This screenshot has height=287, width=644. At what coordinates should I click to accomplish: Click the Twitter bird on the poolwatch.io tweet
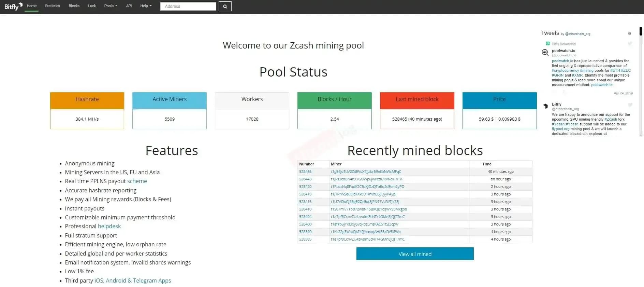pyautogui.click(x=630, y=44)
